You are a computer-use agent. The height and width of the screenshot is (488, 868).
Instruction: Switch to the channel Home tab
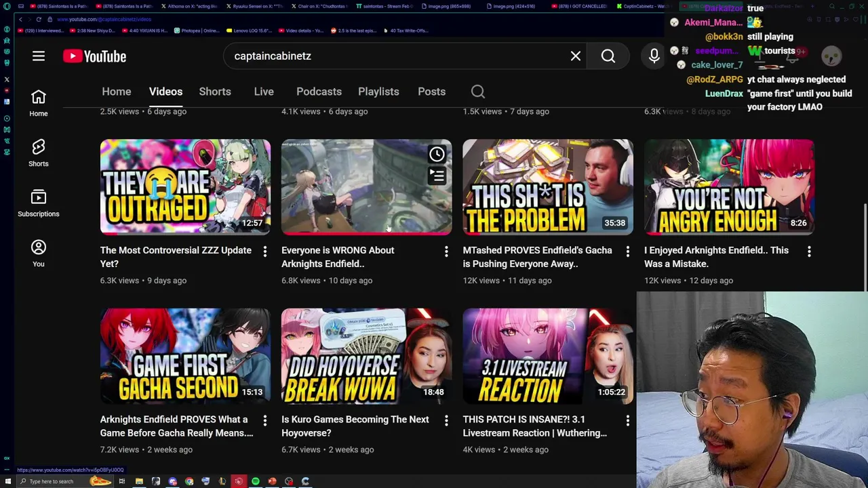(x=117, y=91)
